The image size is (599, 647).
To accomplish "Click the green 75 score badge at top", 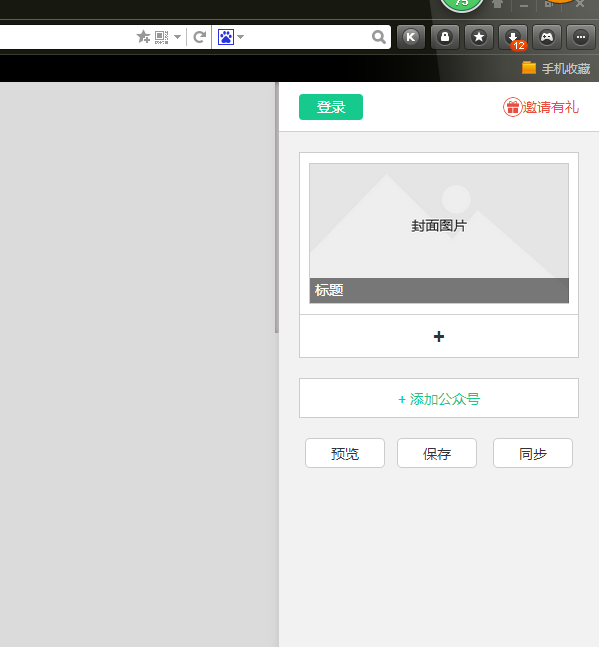I will point(462,4).
